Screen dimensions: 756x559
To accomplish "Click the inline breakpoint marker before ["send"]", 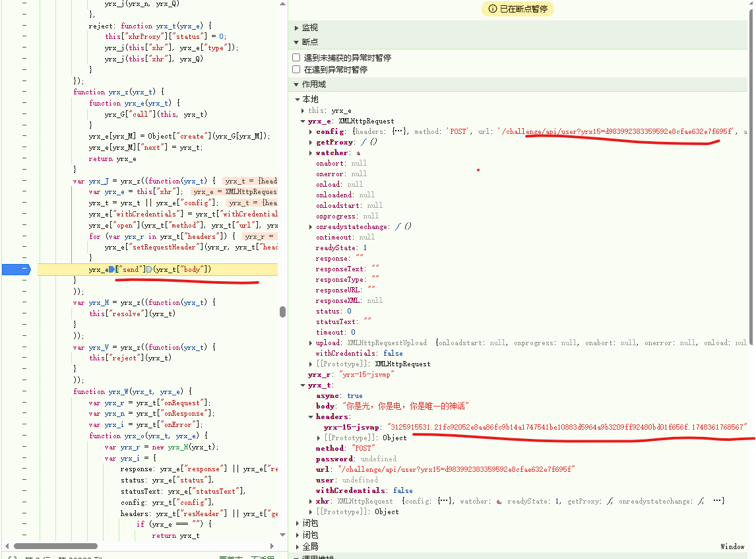I will (x=111, y=269).
